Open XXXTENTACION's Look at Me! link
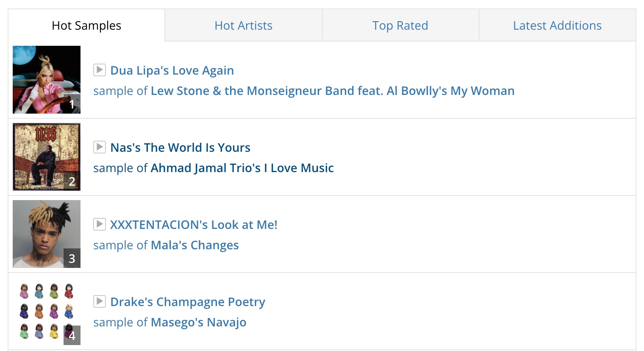The width and height of the screenshot is (644, 351). (194, 225)
